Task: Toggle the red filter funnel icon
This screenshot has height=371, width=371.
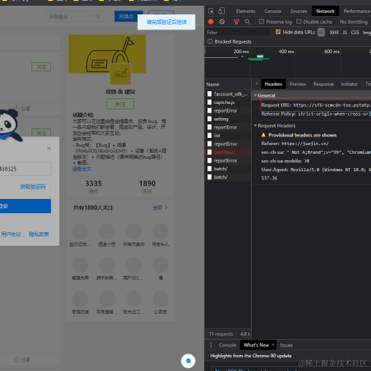Action: pos(236,22)
